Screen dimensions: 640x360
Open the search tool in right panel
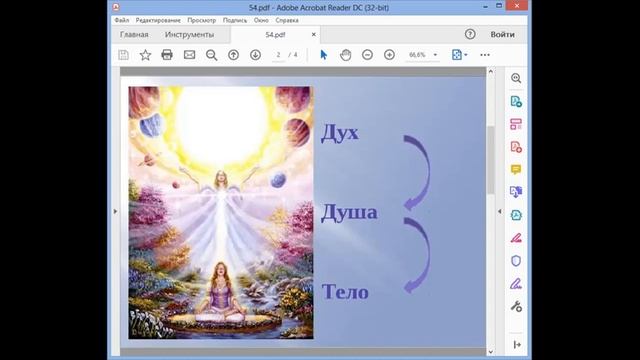[x=516, y=78]
